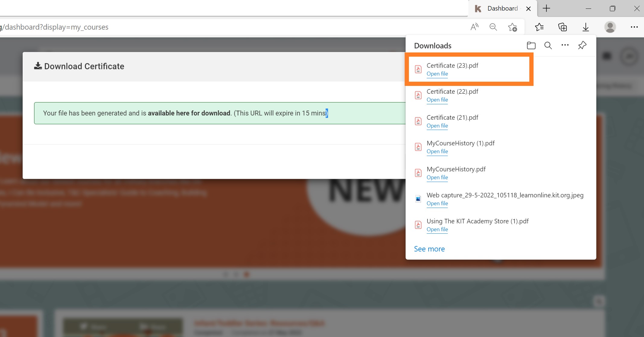Select Certificate (22).pdf file name
The width and height of the screenshot is (644, 337).
[452, 91]
